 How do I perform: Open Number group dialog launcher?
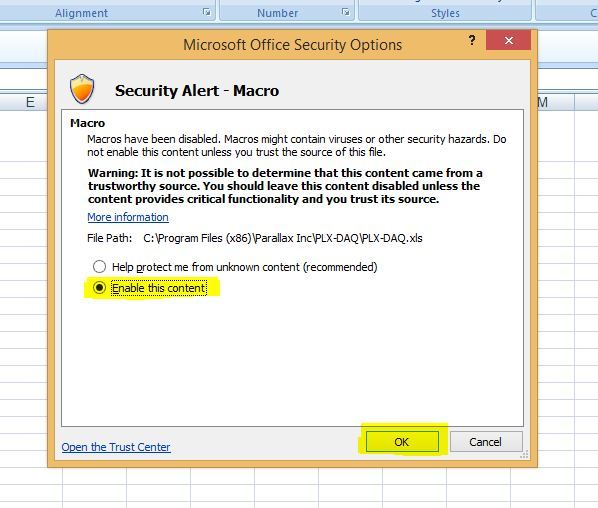tap(345, 12)
